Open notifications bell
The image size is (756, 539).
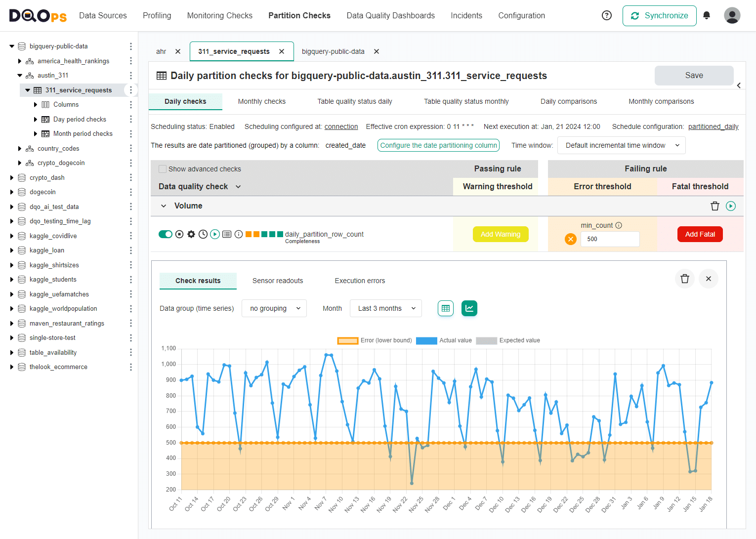pyautogui.click(x=707, y=15)
